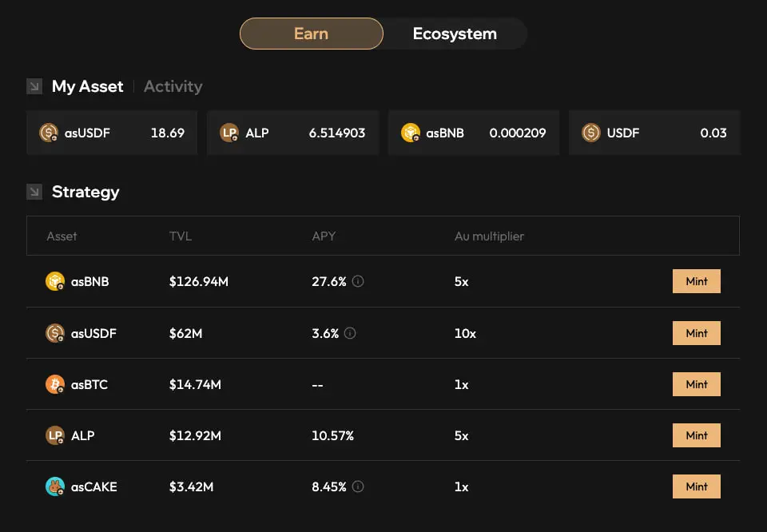Collapse the My Asset section arrow
This screenshot has height=532, width=767.
pyautogui.click(x=34, y=85)
